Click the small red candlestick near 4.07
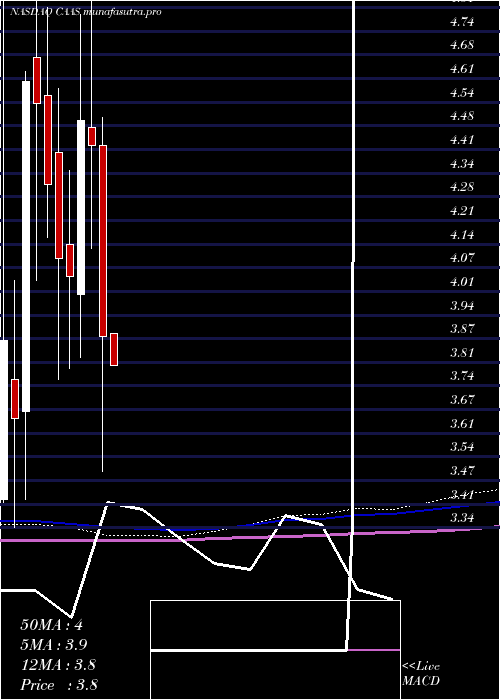 pos(70,261)
